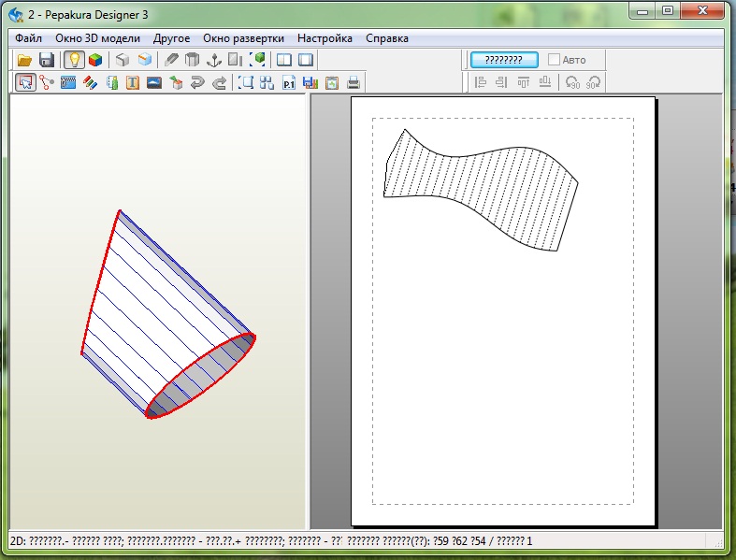Screen dimensions: 736x560
Task: Enable the Авто checkbox
Action: [x=554, y=60]
